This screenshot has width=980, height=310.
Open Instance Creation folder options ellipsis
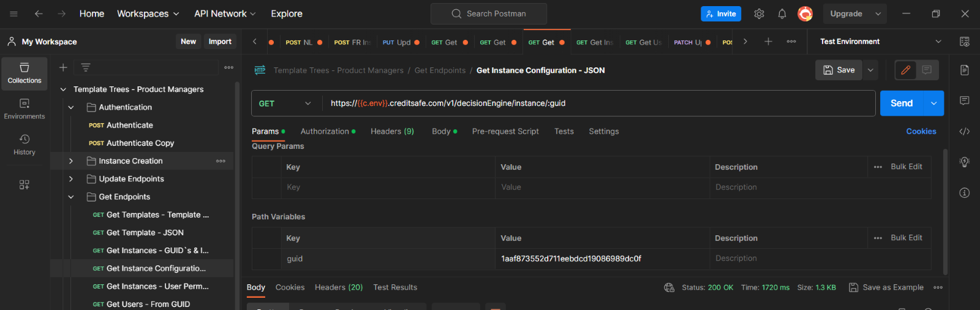[221, 161]
